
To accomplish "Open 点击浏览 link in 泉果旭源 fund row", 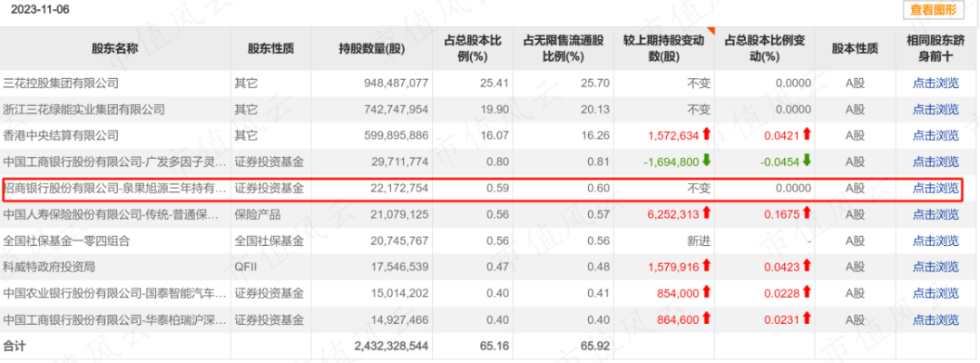I will [x=936, y=188].
